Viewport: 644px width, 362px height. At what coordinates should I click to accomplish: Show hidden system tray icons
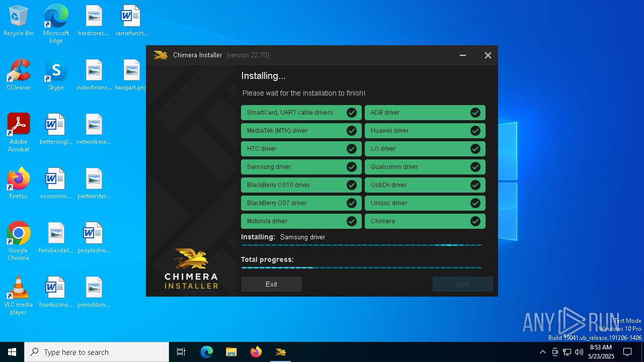pyautogui.click(x=542, y=352)
